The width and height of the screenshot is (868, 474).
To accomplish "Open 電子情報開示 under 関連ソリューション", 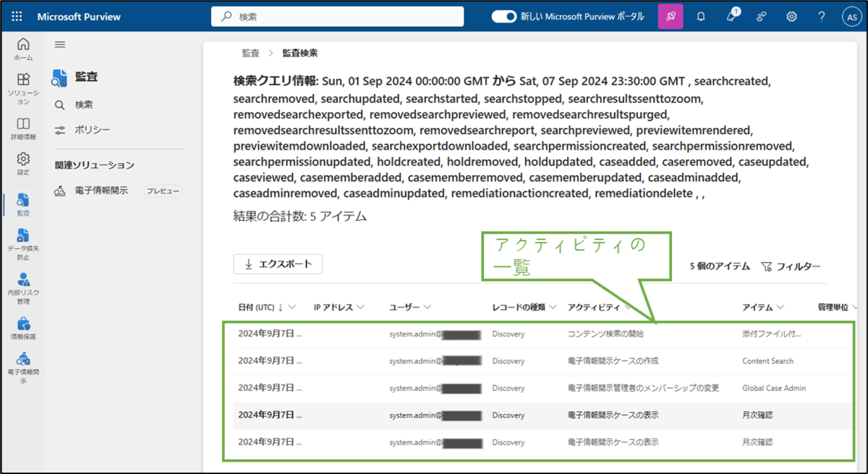I will 101,191.
